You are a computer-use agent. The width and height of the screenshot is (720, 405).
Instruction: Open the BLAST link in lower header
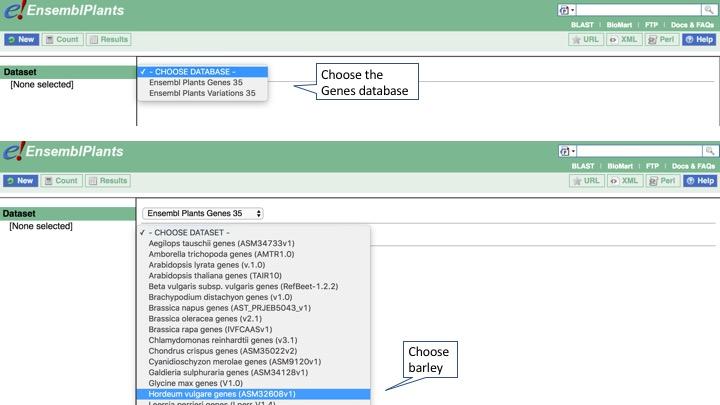pyautogui.click(x=583, y=166)
